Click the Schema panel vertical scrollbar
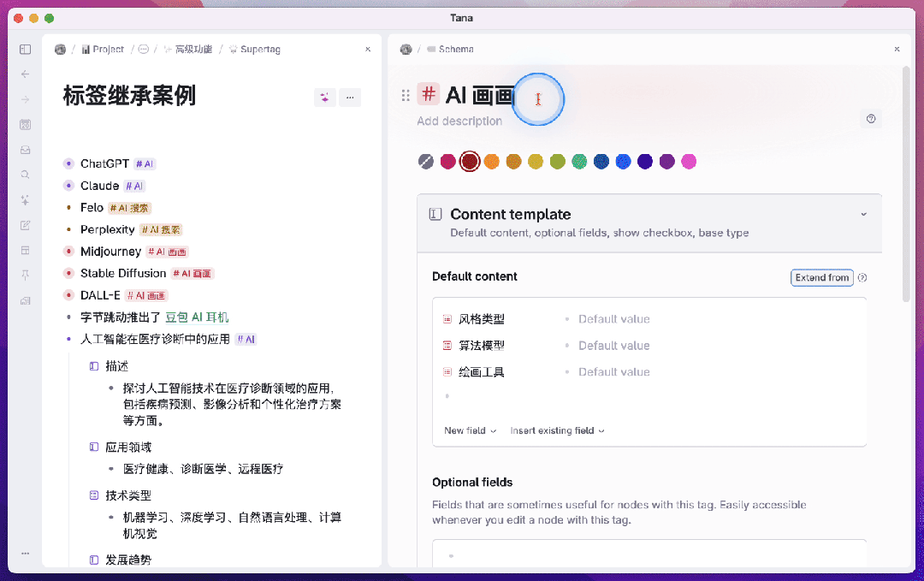The image size is (924, 581). 906,184
